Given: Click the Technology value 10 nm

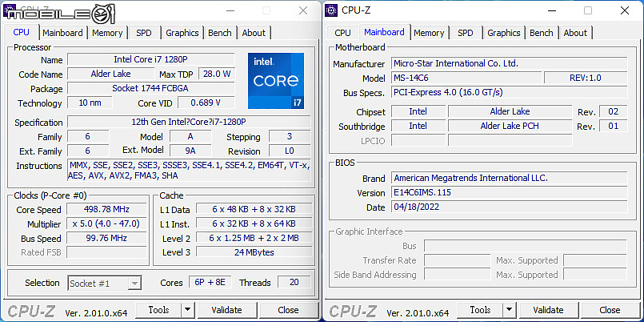Looking at the screenshot, I should (x=90, y=103).
